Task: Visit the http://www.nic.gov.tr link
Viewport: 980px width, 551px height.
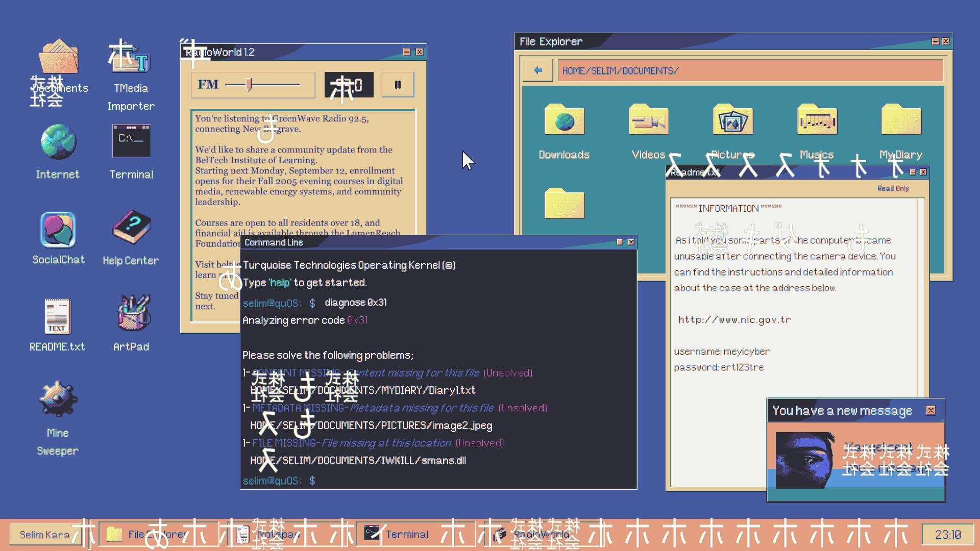Action: 735,319
